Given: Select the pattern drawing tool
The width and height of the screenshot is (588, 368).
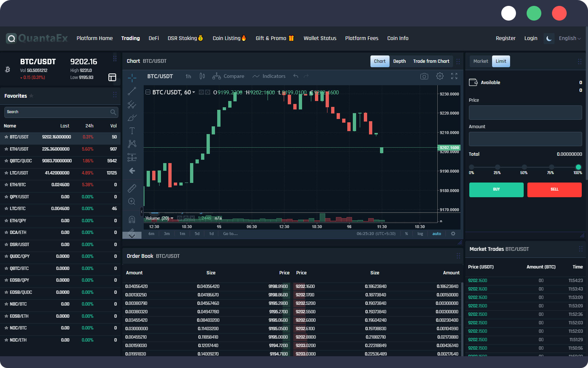Looking at the screenshot, I should 132,144.
